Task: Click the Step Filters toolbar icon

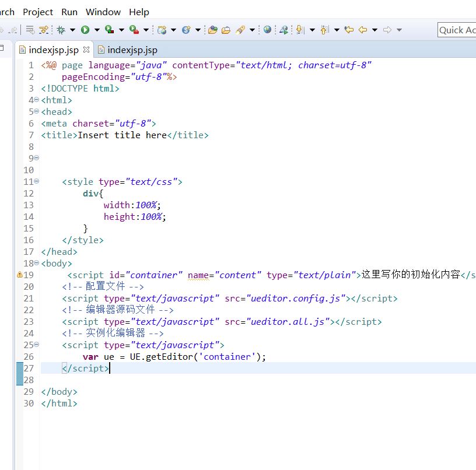Action: 44,30
